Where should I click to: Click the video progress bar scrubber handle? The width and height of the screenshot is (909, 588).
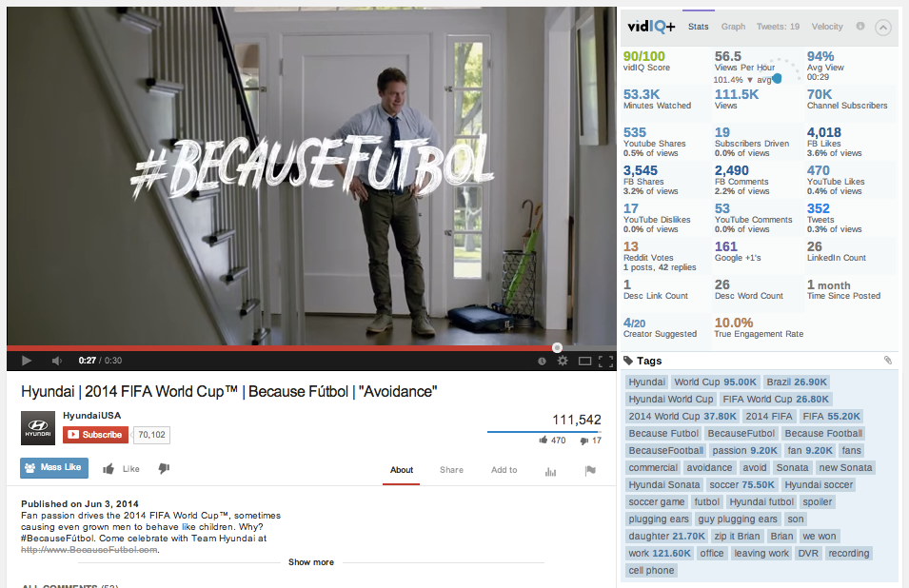[x=557, y=347]
